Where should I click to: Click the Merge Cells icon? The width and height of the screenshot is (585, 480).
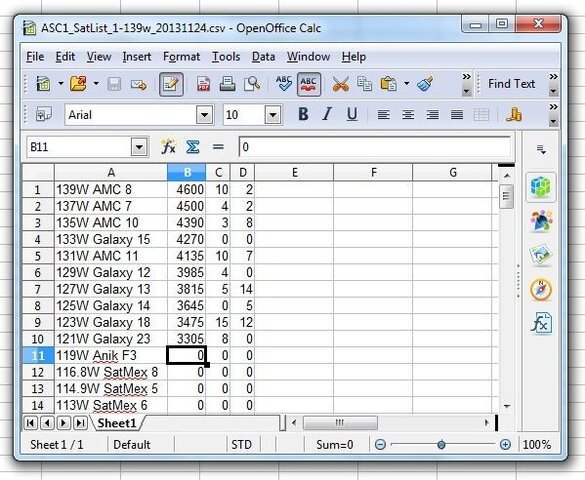coord(481,114)
